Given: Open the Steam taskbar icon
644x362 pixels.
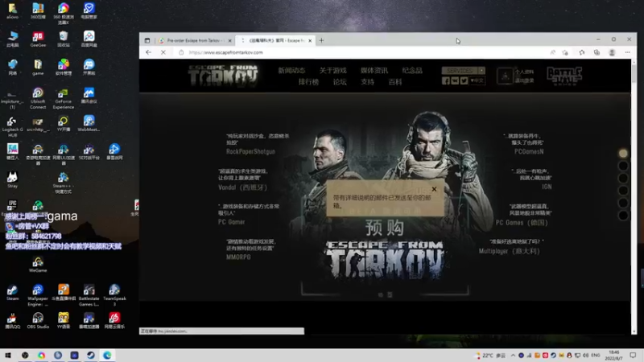Looking at the screenshot, I should (x=91, y=355).
